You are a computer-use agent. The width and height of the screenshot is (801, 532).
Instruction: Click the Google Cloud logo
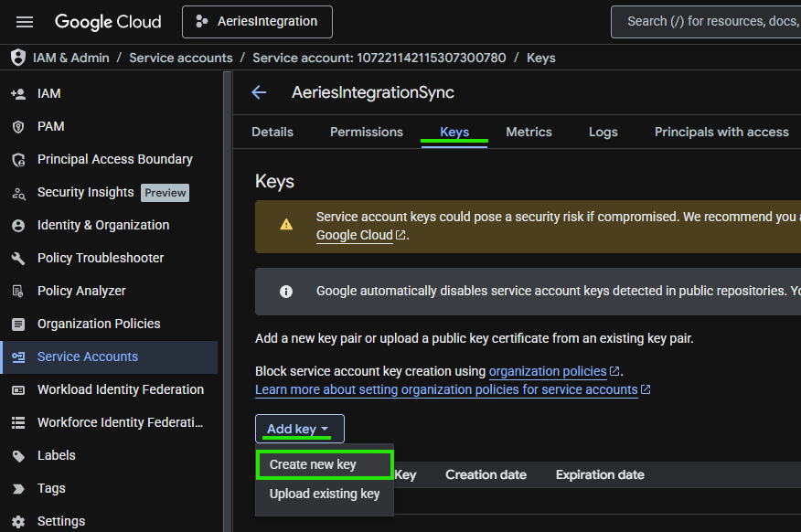pyautogui.click(x=108, y=22)
